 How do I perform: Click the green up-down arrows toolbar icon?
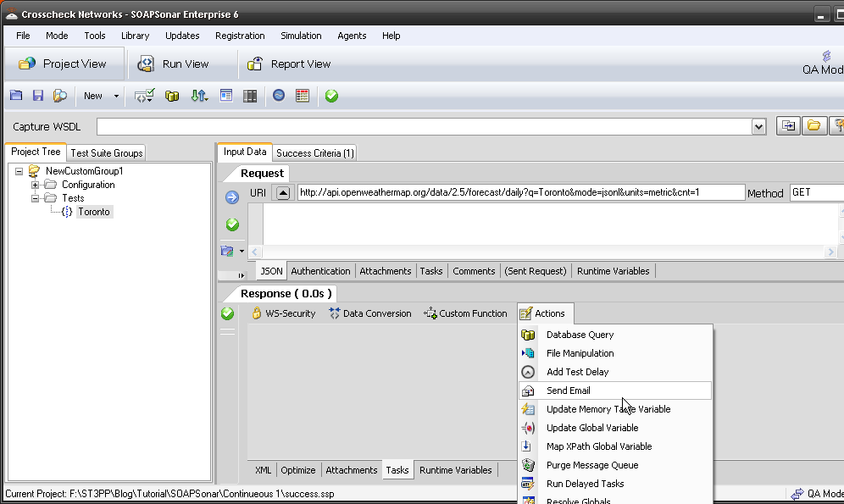199,96
